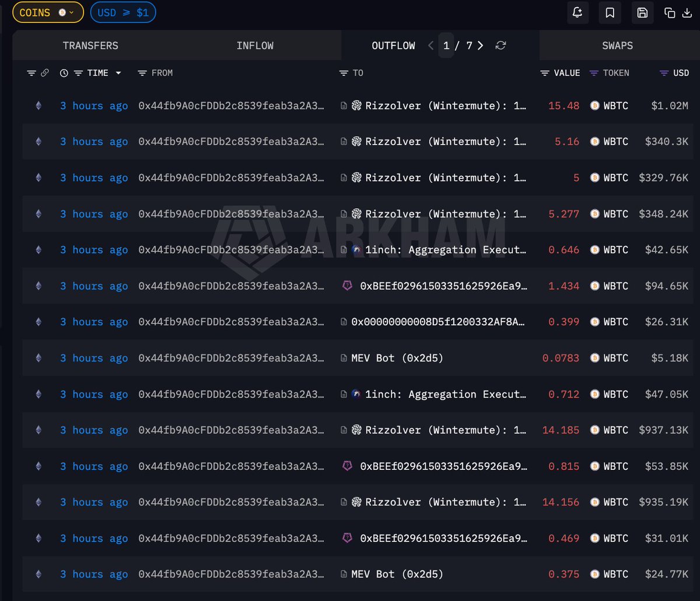
Task: Click the page number 1 field
Action: [x=446, y=45]
